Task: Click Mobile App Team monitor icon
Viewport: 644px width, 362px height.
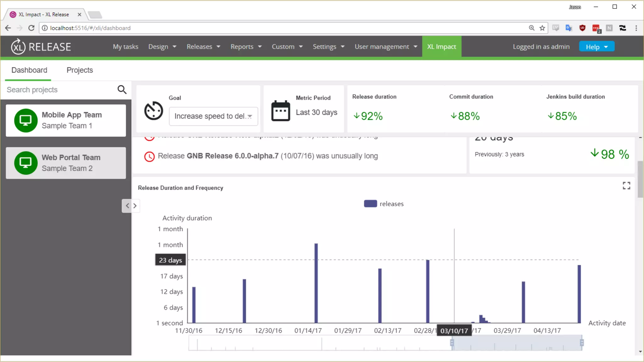Action: (26, 120)
